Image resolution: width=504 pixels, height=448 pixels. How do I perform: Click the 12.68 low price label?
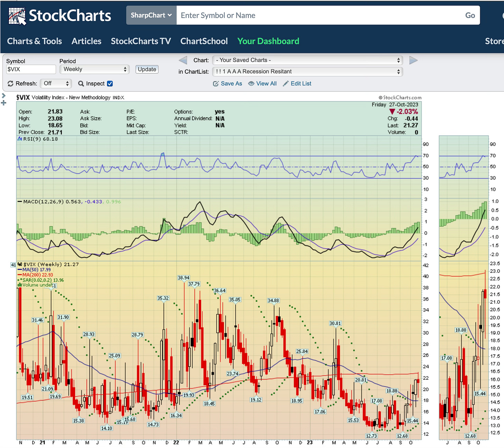point(402,436)
